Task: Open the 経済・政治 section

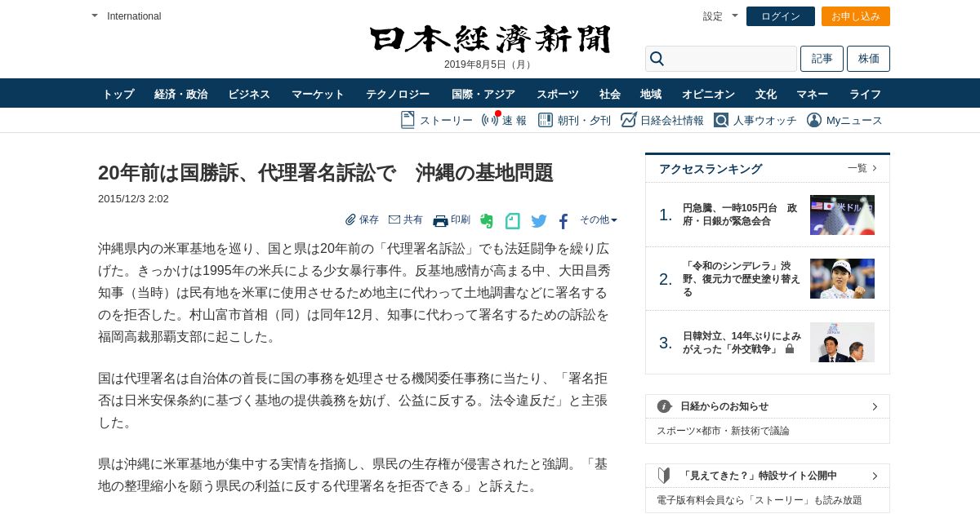Action: click(x=181, y=94)
